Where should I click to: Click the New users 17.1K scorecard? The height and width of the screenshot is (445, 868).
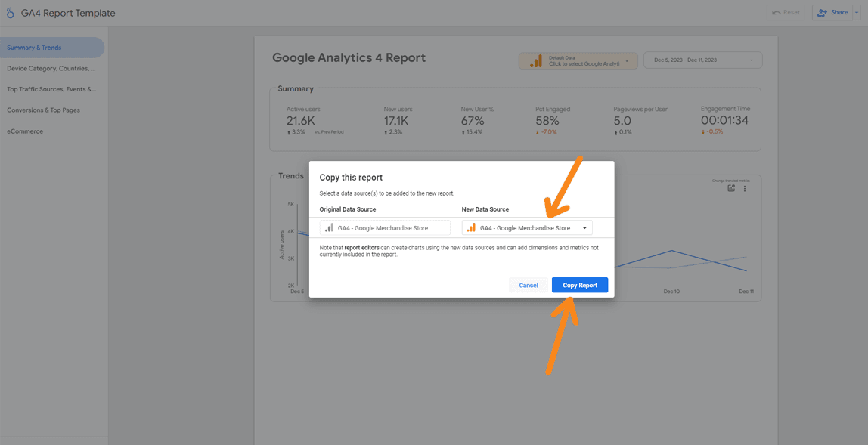click(x=398, y=120)
